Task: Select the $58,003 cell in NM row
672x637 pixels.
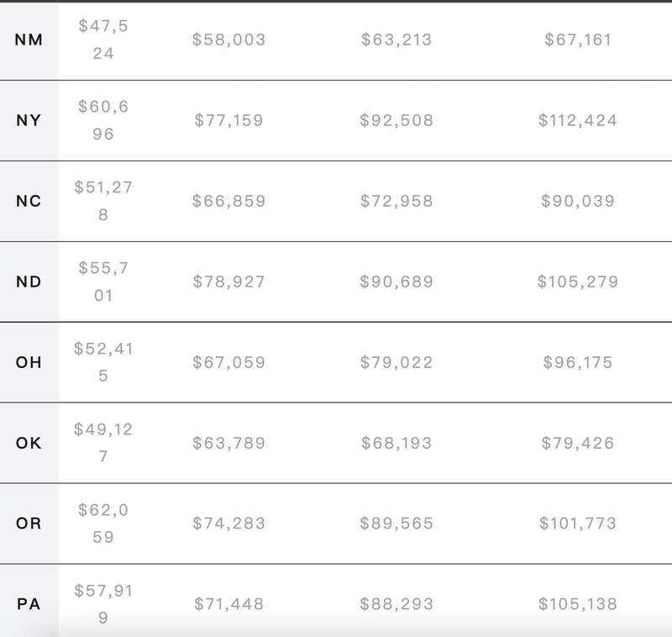Action: pyautogui.click(x=228, y=39)
